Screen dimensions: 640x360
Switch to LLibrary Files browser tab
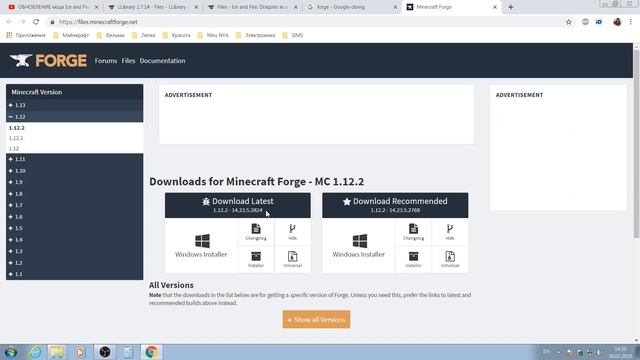(x=152, y=7)
